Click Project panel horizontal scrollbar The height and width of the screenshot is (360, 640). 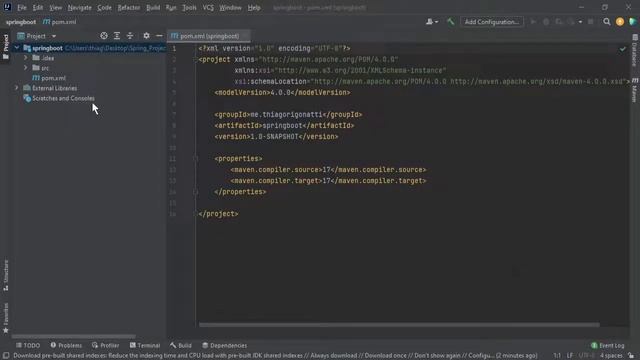click(x=73, y=337)
